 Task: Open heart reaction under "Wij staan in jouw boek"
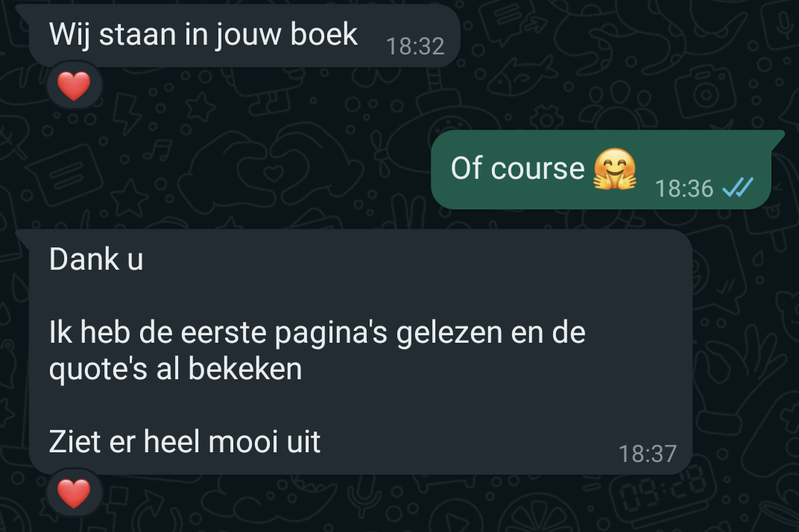pyautogui.click(x=74, y=86)
